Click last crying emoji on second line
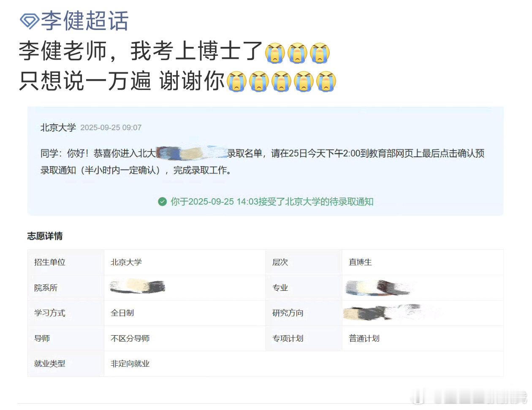Viewport: 532px width, 410px height. [326, 82]
